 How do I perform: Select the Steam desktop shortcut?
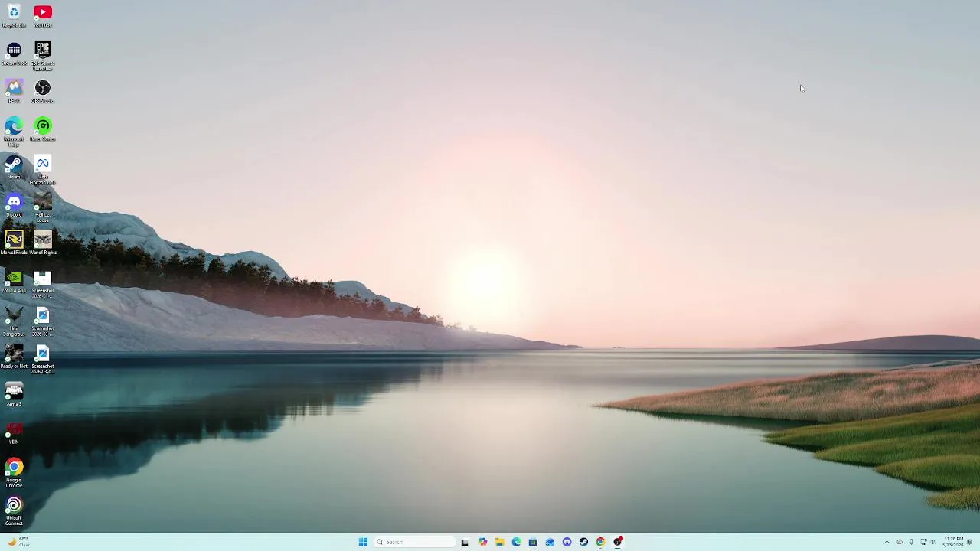[x=14, y=168]
